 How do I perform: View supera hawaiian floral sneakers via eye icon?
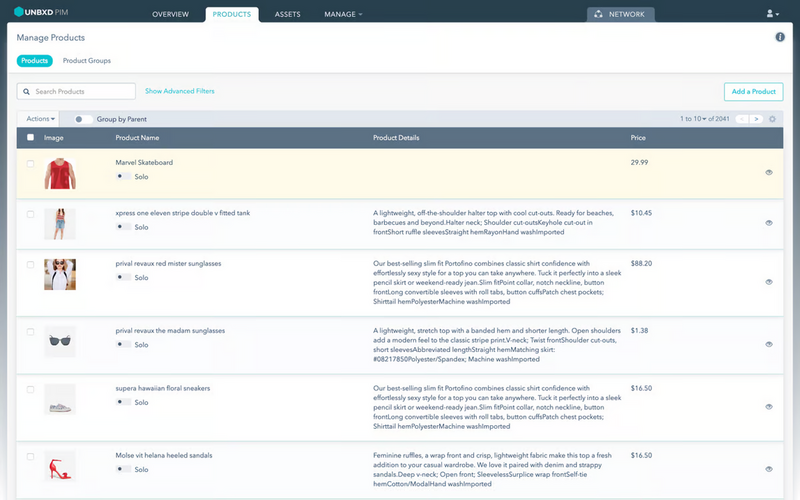pos(768,407)
